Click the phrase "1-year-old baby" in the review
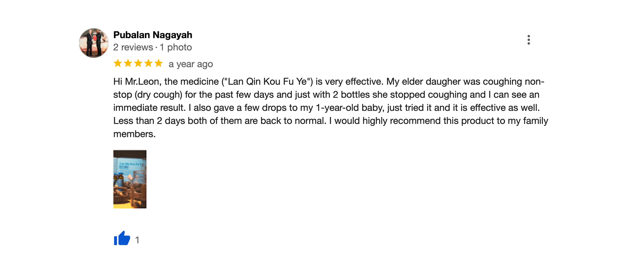The image size is (644, 271). (350, 108)
